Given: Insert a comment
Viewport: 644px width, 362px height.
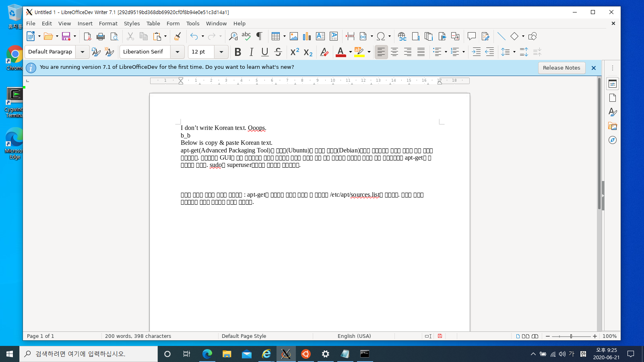Looking at the screenshot, I should tap(472, 36).
